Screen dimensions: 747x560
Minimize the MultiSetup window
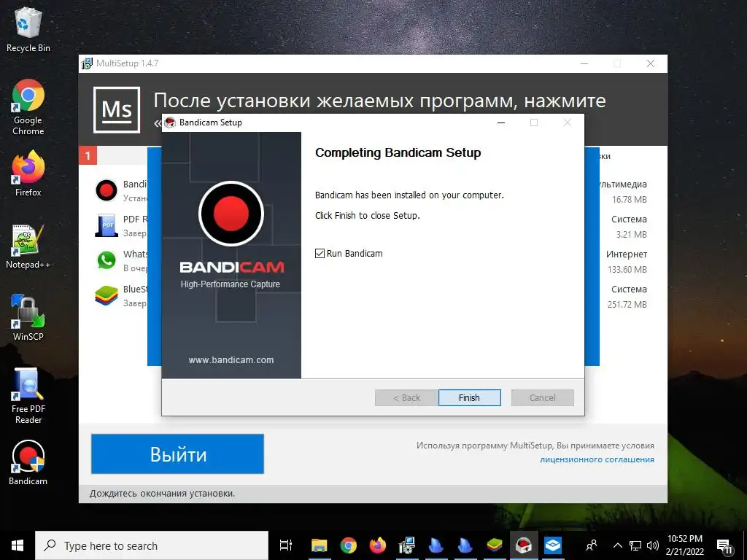coord(584,63)
